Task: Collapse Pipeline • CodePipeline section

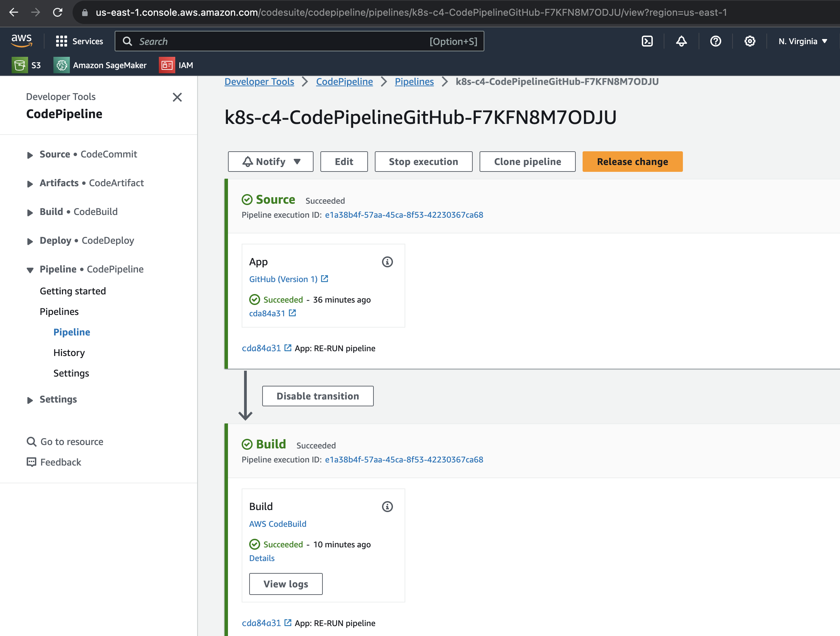Action: (30, 270)
